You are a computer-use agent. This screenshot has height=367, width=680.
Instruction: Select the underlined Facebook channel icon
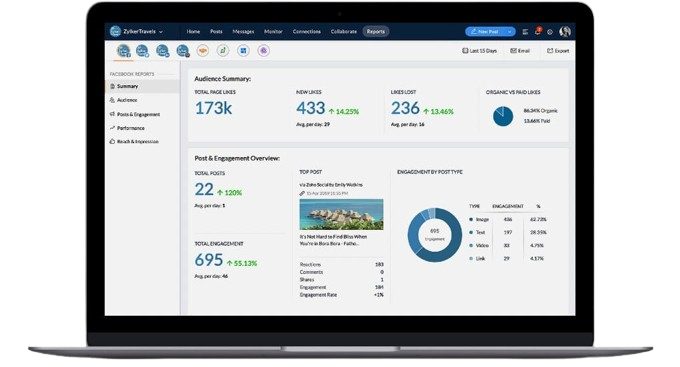(x=124, y=51)
